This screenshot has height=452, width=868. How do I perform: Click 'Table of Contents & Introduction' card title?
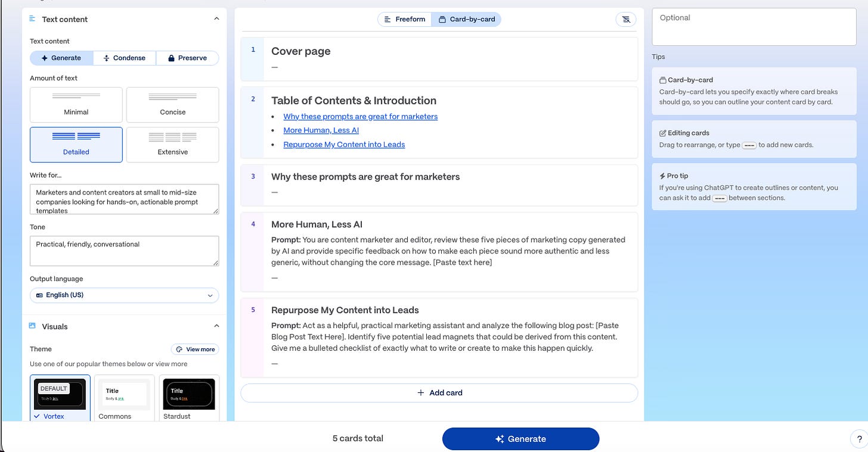(354, 101)
